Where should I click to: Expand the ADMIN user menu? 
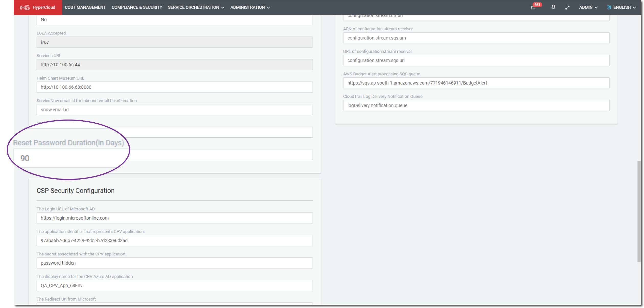(x=588, y=7)
